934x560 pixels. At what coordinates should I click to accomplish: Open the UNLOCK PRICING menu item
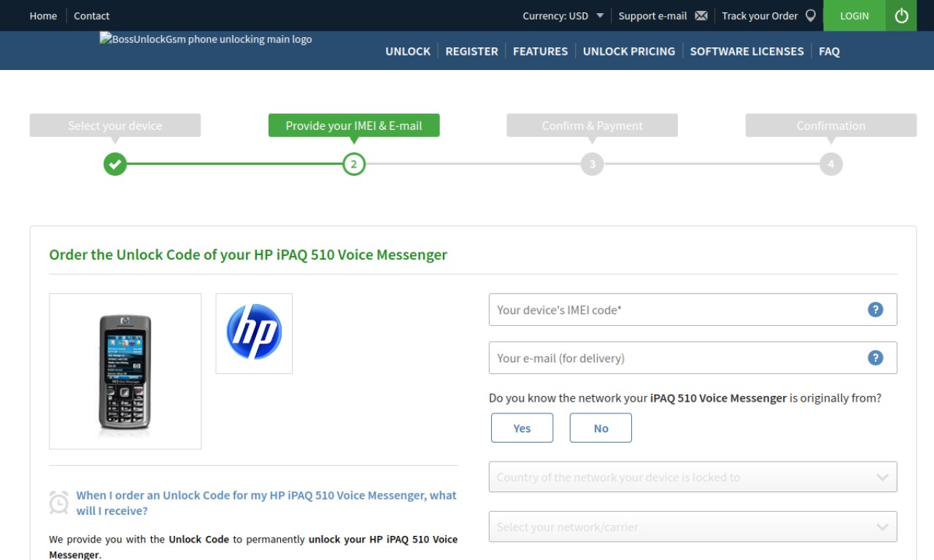tap(629, 51)
